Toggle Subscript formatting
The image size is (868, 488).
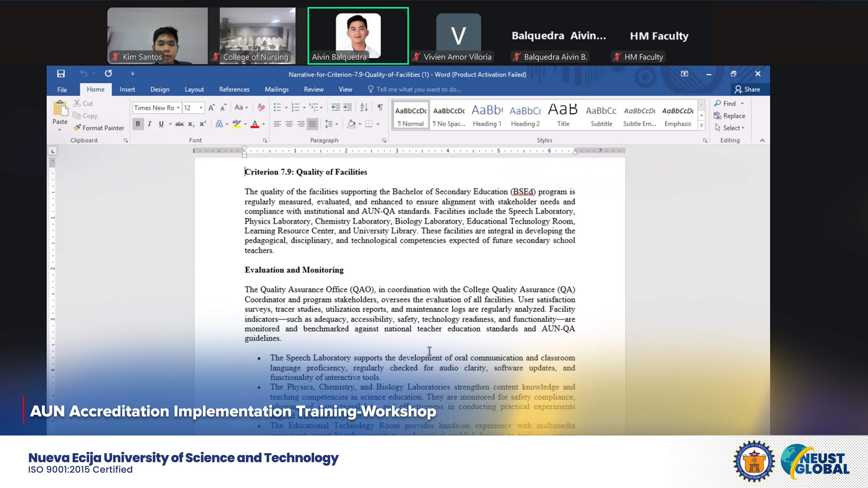[x=191, y=124]
